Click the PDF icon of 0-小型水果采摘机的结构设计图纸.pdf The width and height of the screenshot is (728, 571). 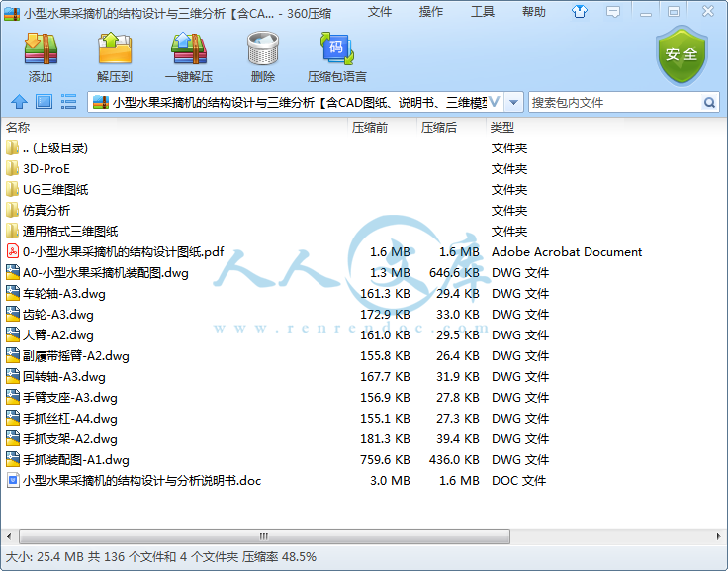coord(13,251)
